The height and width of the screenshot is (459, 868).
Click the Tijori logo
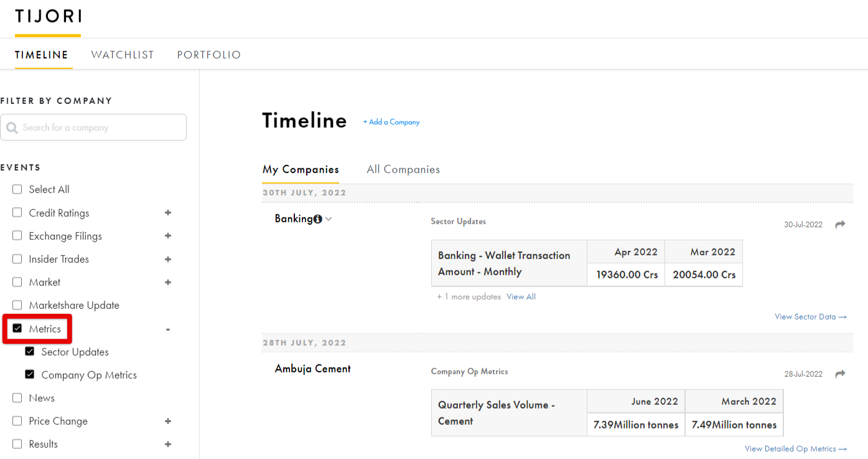(48, 17)
